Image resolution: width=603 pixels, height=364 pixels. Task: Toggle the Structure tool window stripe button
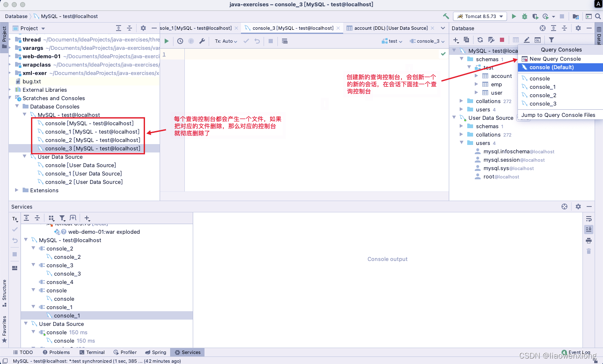[4, 293]
